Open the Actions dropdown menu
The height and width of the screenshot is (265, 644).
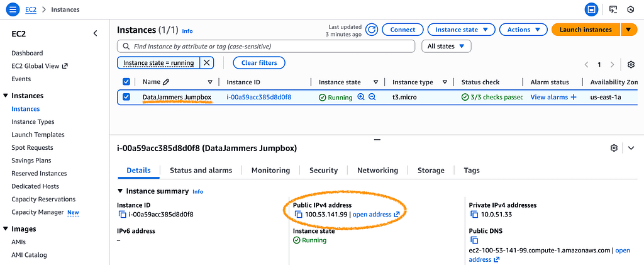[x=523, y=30]
